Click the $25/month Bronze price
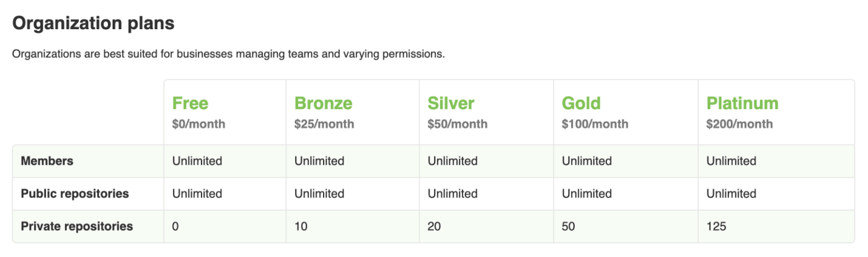The image size is (868, 257). coord(324,124)
